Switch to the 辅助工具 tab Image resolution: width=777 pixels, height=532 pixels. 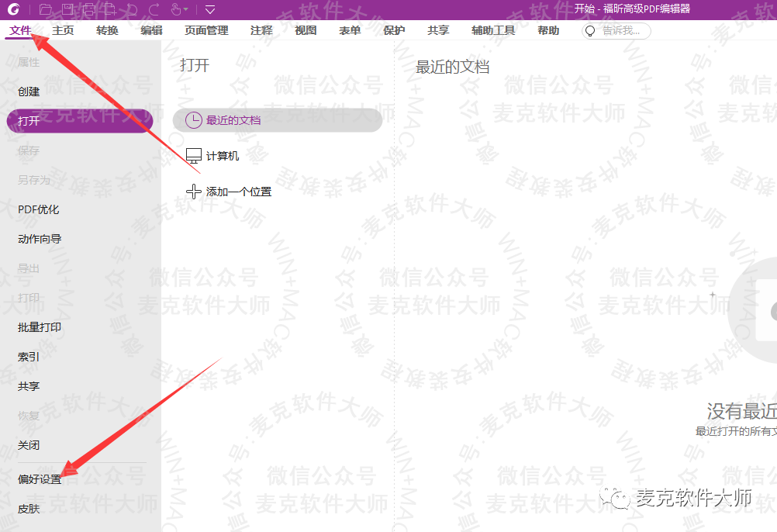point(493,30)
